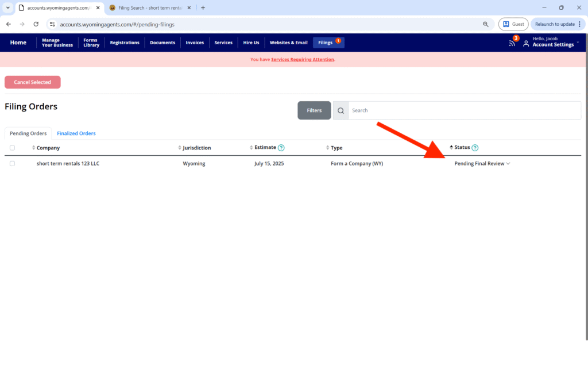Click the Filters button
This screenshot has height=368, width=588.
tap(314, 110)
